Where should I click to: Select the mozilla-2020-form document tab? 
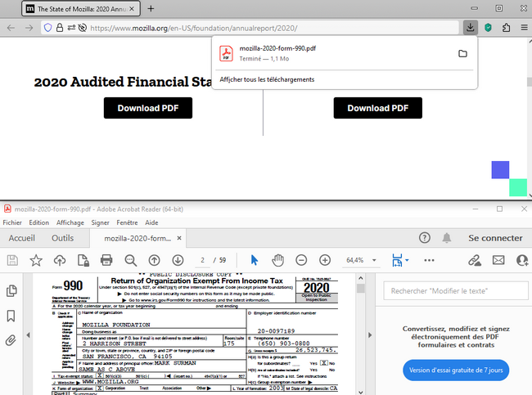pos(138,238)
